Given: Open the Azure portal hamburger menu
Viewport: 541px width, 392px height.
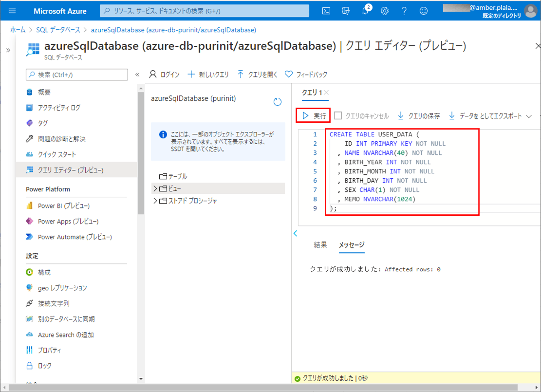Looking at the screenshot, I should (12, 11).
